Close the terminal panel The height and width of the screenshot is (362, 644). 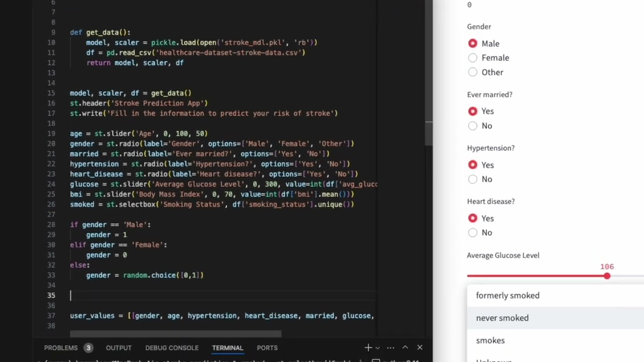(x=420, y=347)
